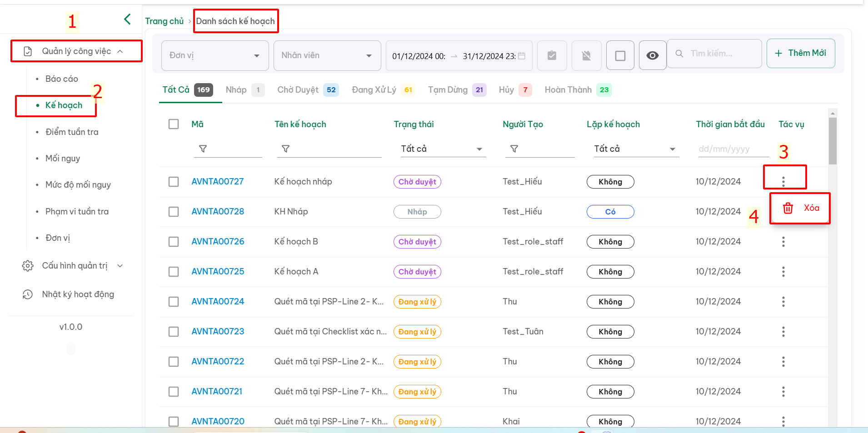Expand Cấu hình quản trị chevron
Image resolution: width=868 pixels, height=433 pixels.
coord(120,266)
